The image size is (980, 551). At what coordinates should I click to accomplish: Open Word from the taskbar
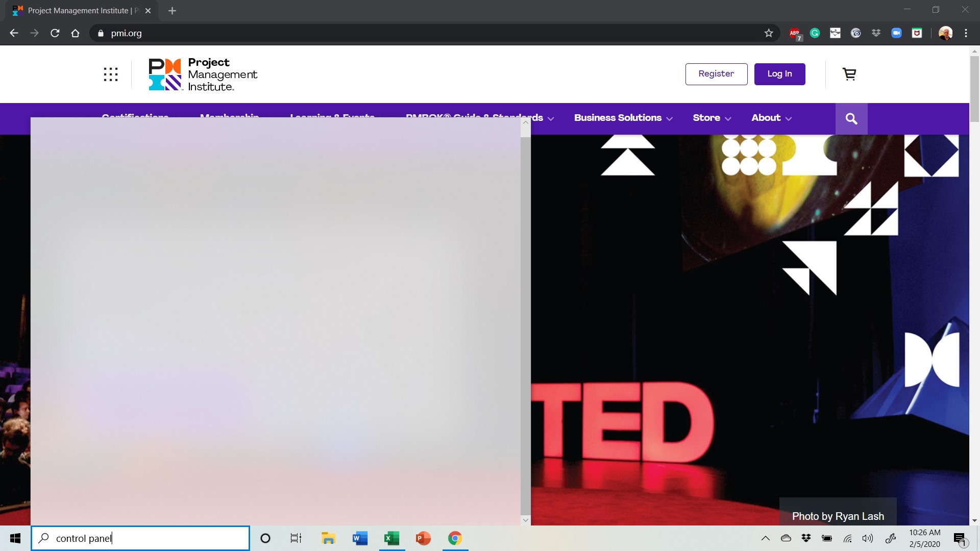(360, 538)
